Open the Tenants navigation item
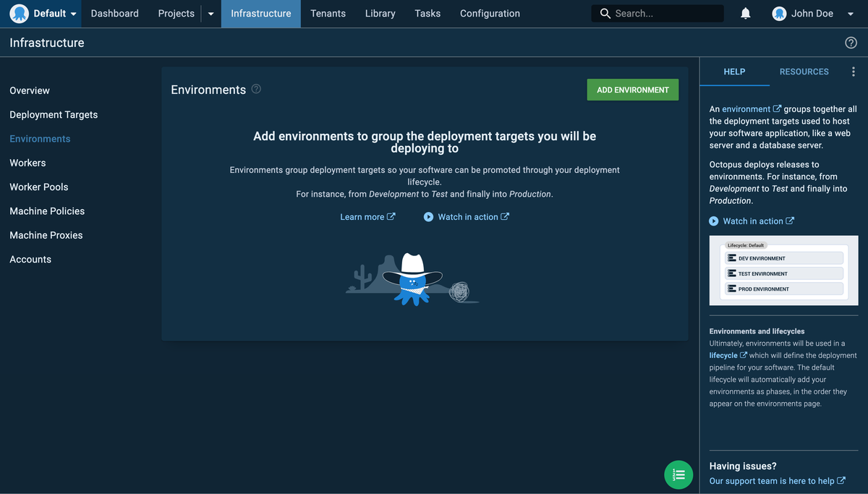Viewport: 868px width, 494px height. coord(328,13)
